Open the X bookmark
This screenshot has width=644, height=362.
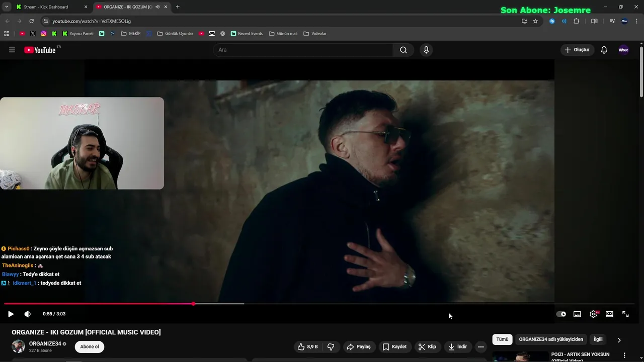point(33,34)
